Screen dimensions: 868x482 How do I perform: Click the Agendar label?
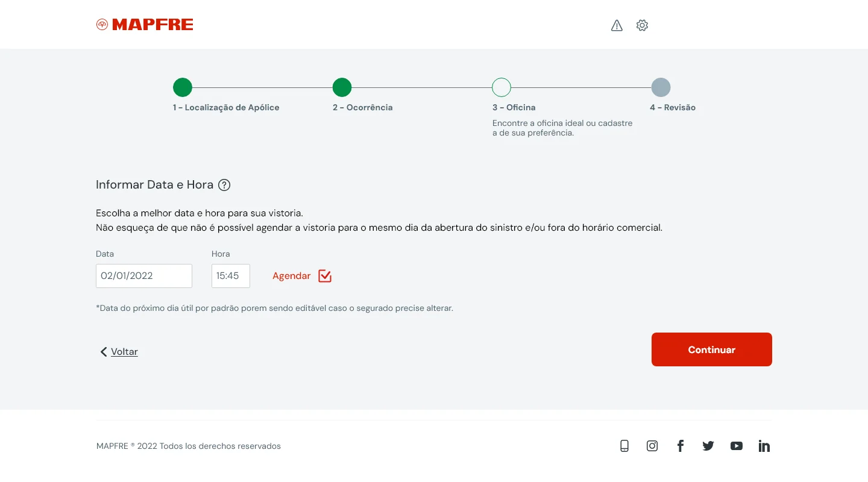tap(291, 276)
